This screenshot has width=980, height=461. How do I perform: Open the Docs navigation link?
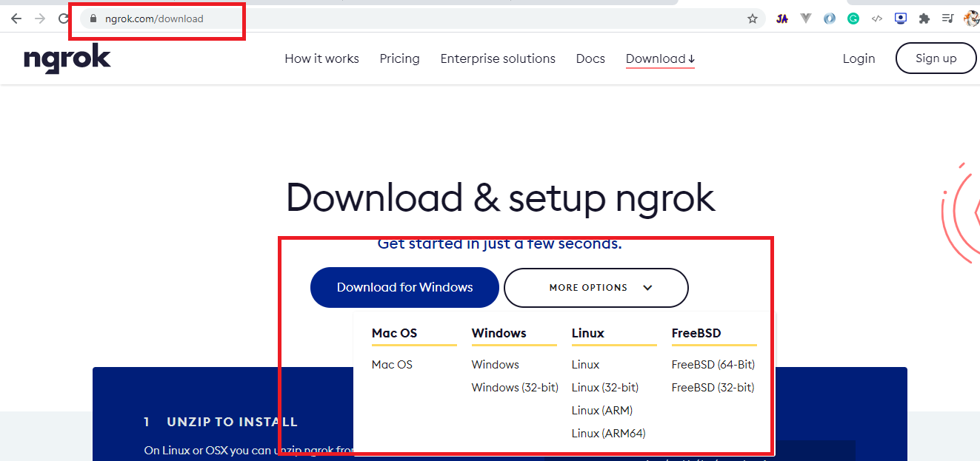[590, 58]
